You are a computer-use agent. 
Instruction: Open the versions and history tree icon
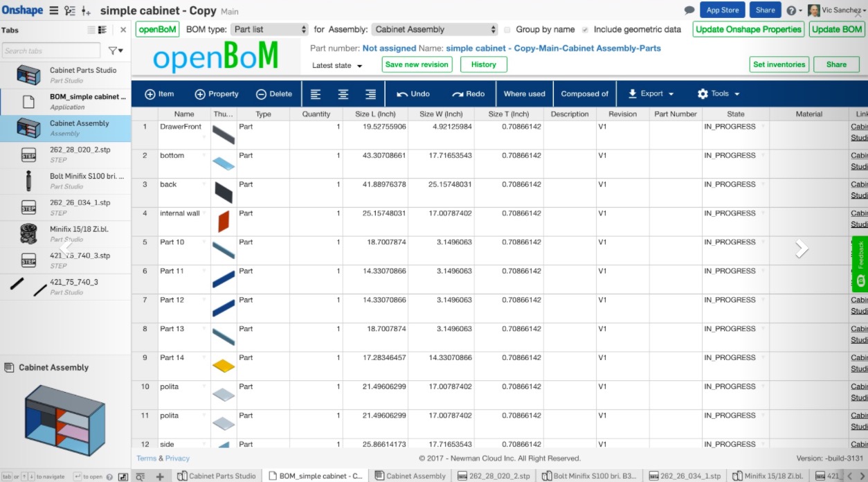(x=70, y=10)
